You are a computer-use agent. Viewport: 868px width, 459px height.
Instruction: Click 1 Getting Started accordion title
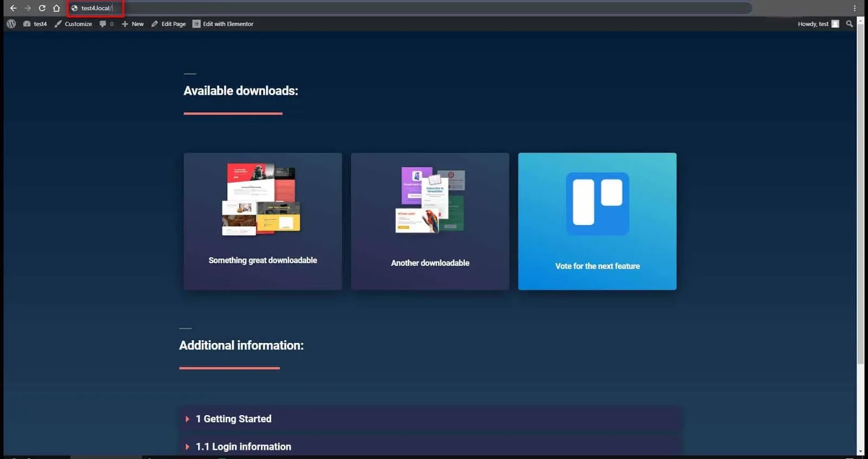(x=234, y=419)
